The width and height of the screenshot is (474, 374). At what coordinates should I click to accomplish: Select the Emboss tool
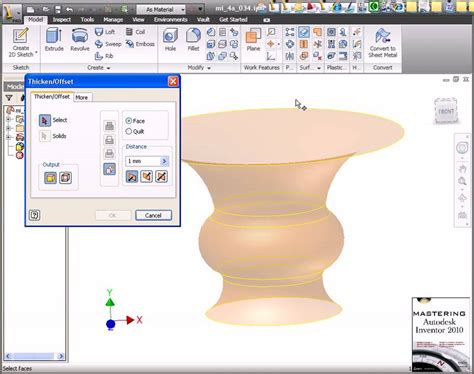[x=140, y=44]
